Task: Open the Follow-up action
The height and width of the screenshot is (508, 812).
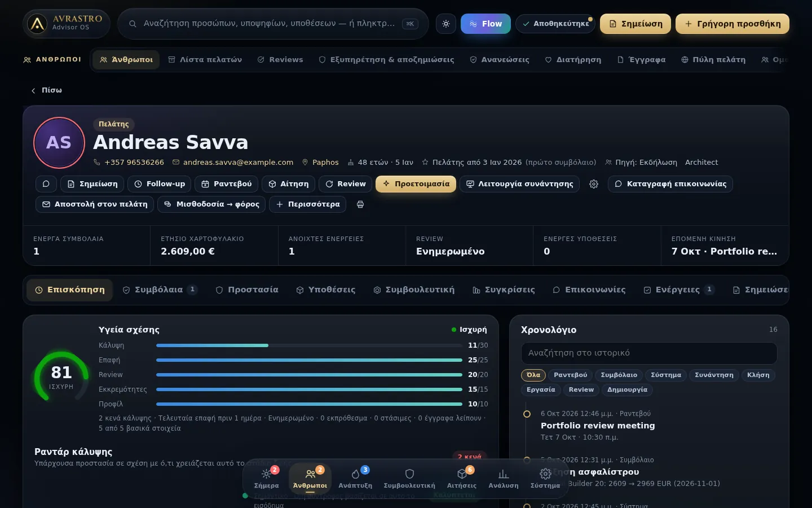Action: 160,184
